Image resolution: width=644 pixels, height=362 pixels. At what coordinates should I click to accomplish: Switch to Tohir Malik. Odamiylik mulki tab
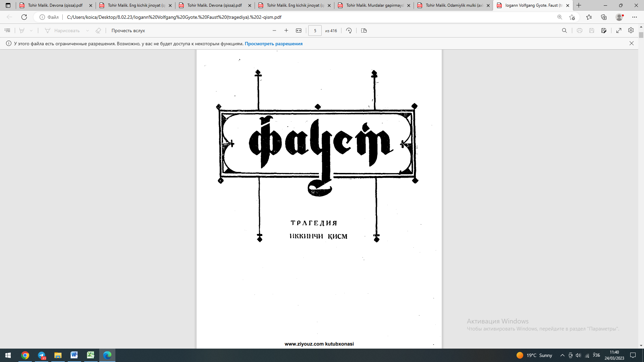pyautogui.click(x=454, y=5)
